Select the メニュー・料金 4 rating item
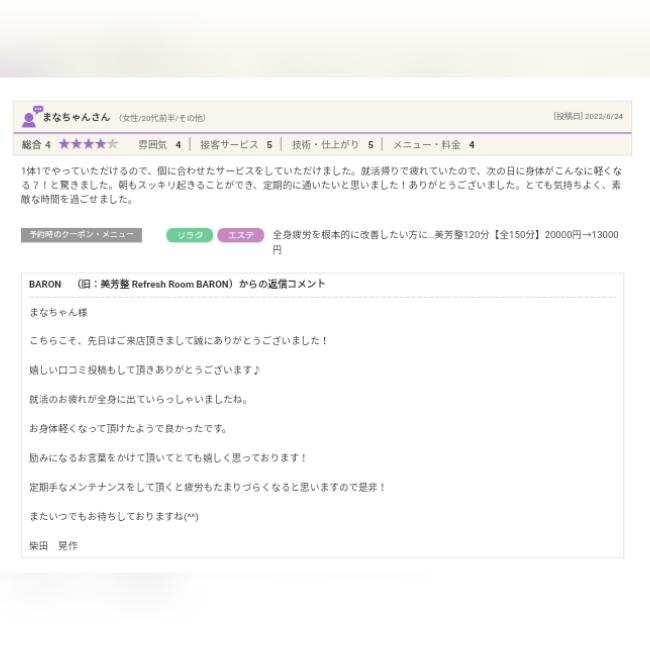The height and width of the screenshot is (650, 650). click(433, 144)
